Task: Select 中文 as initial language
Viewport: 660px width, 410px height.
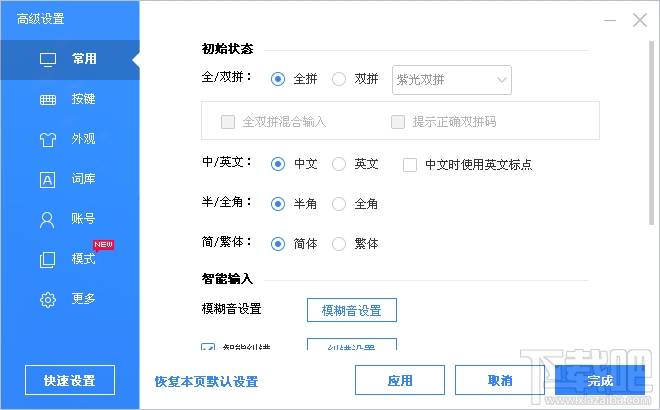Action: tap(278, 164)
